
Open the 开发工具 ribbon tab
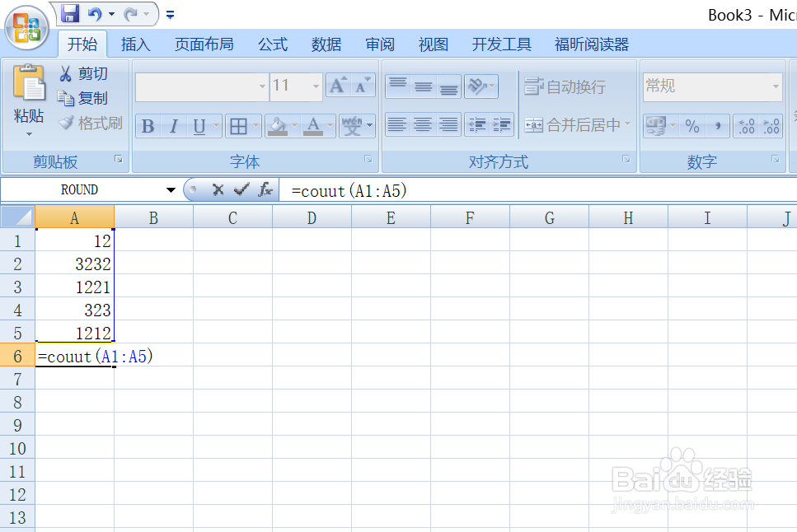[x=500, y=44]
